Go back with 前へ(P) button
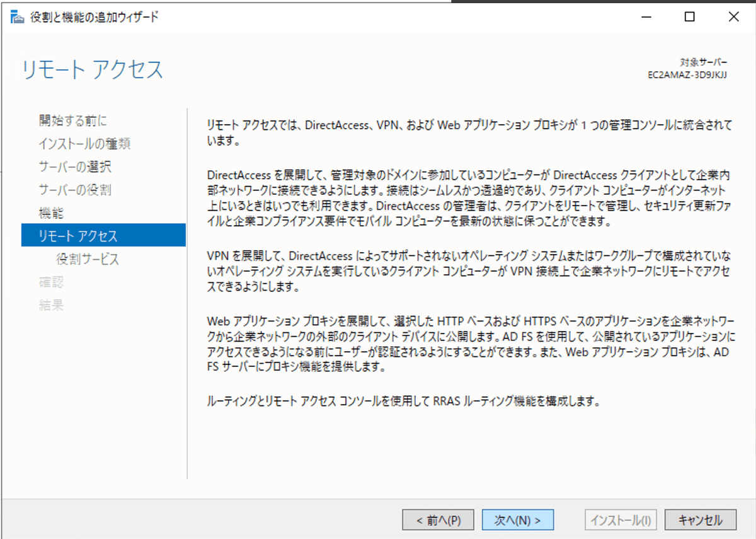 438,520
